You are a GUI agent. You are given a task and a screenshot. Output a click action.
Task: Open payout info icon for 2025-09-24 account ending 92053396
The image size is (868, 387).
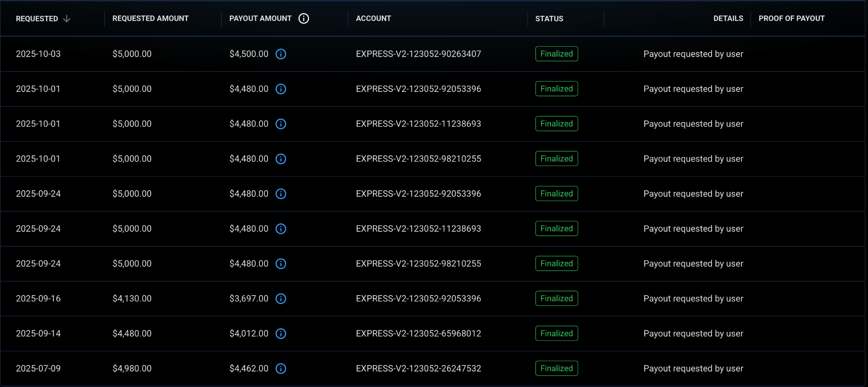point(281,194)
